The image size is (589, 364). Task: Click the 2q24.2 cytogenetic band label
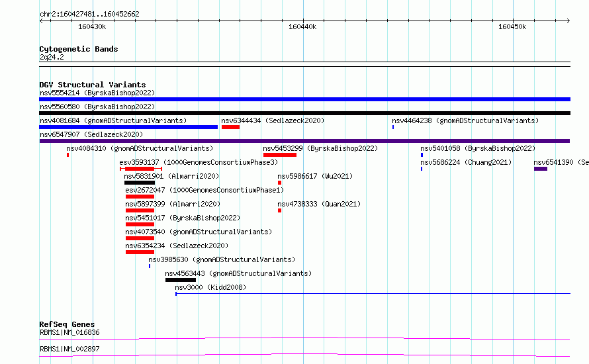(x=52, y=57)
